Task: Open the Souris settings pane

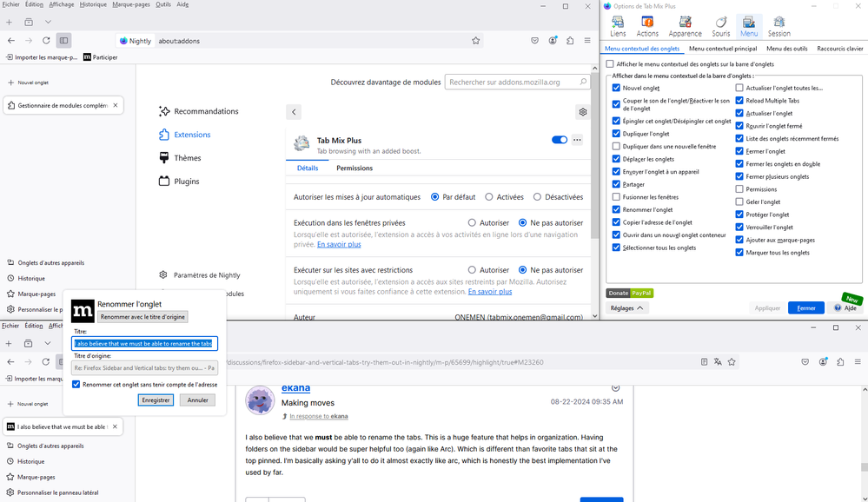Action: [x=720, y=26]
